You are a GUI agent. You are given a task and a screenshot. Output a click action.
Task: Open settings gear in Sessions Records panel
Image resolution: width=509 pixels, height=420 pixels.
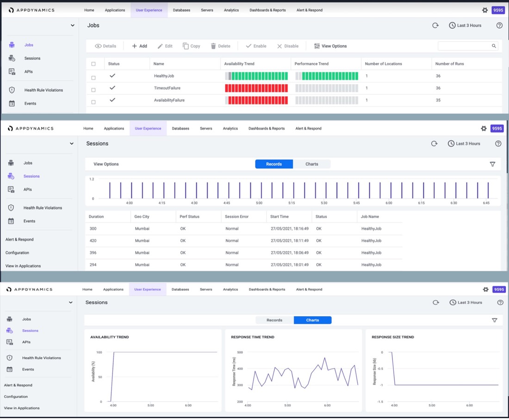484,128
